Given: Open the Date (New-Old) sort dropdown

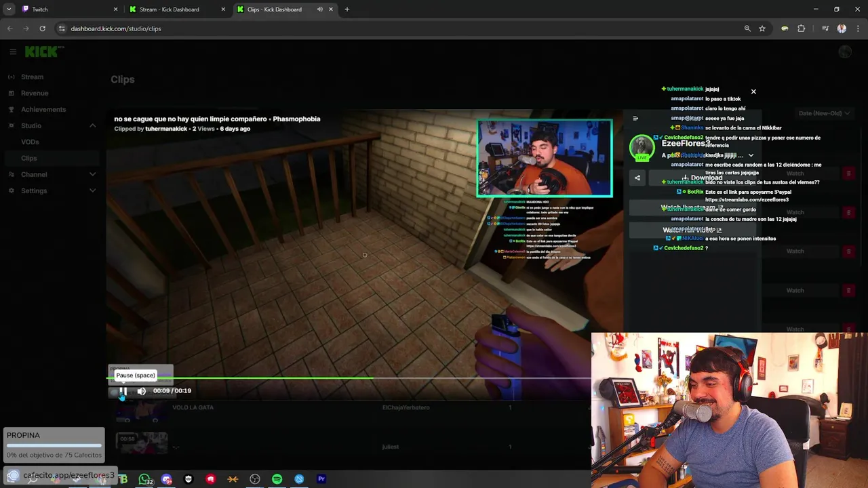Looking at the screenshot, I should coord(824,113).
